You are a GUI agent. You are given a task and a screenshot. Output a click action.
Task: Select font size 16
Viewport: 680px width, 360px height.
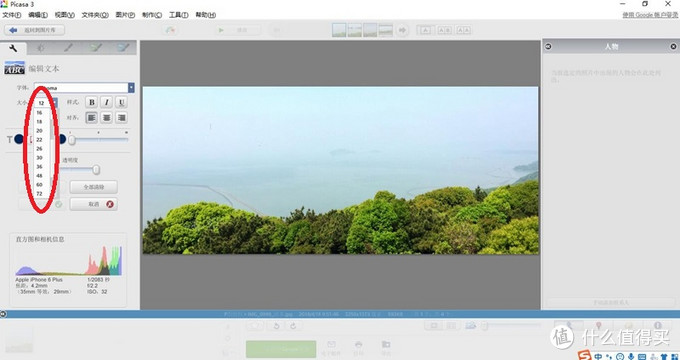coord(39,113)
